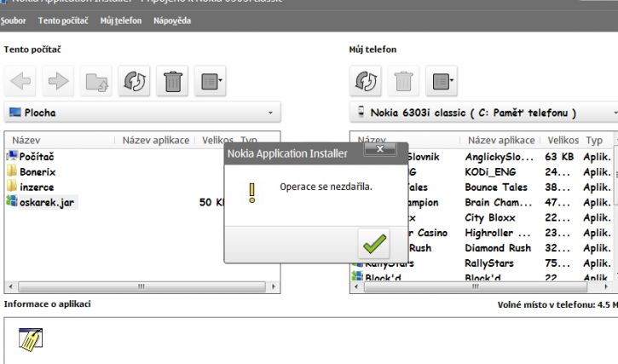This screenshot has height=364, width=618.
Task: Refresh the Tento počítač file list
Action: 135,81
